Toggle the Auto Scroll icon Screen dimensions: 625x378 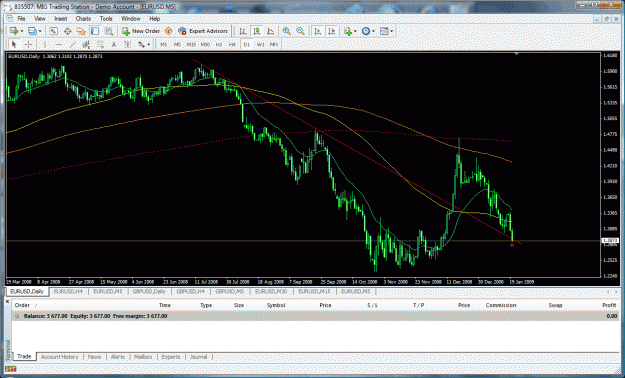coord(318,31)
